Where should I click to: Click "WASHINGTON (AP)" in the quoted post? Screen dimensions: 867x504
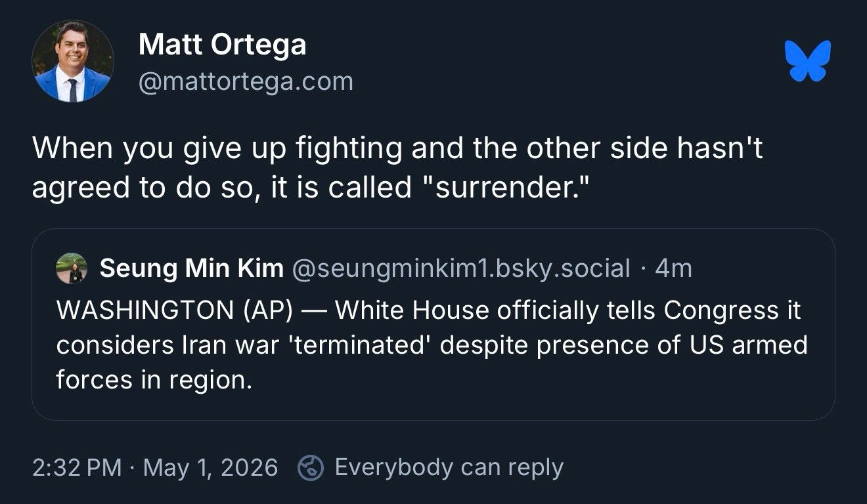coord(175,310)
